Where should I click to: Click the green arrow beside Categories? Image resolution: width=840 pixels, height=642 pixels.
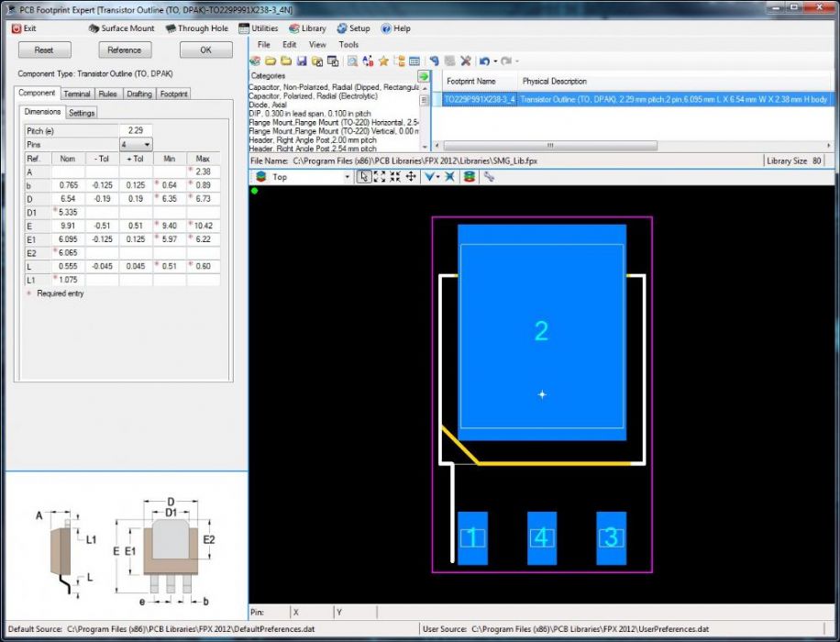click(424, 76)
